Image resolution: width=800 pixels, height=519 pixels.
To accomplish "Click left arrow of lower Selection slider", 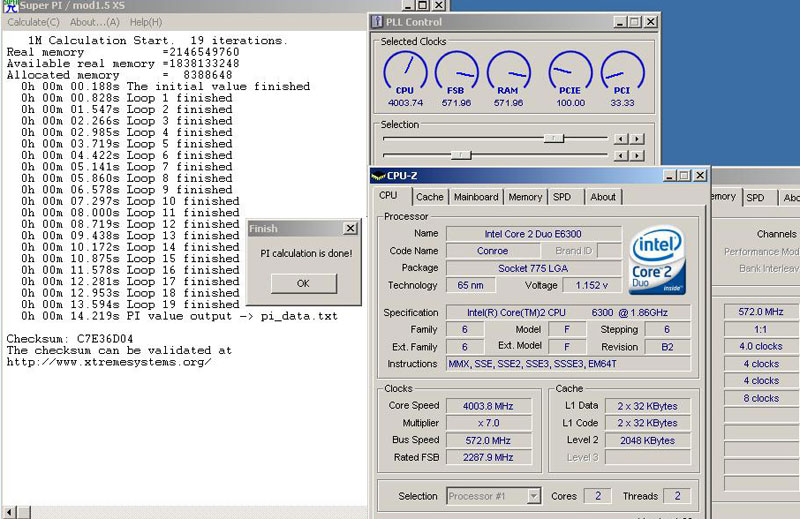I will [x=620, y=155].
